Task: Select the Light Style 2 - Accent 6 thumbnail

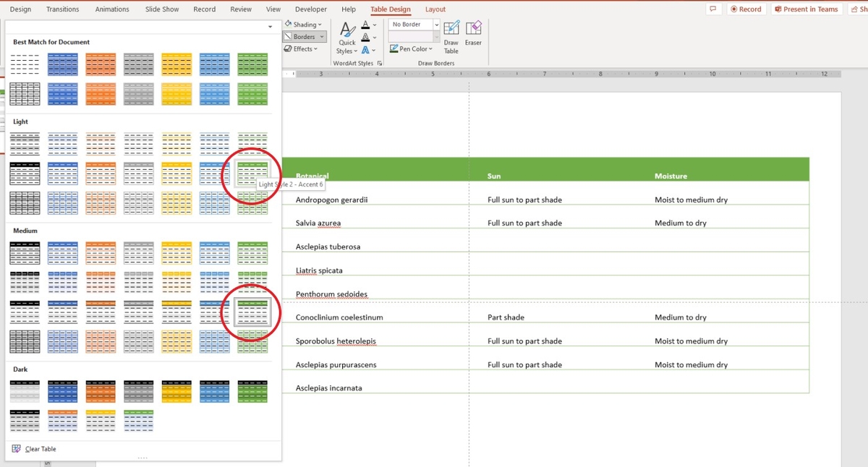Action: (x=251, y=173)
